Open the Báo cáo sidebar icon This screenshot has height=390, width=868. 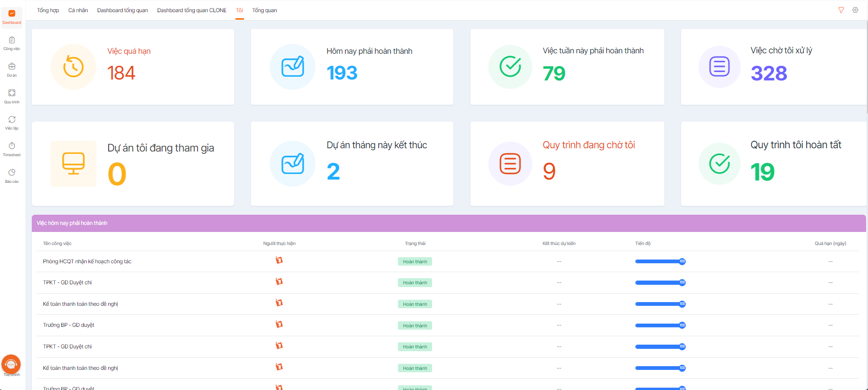tap(12, 176)
